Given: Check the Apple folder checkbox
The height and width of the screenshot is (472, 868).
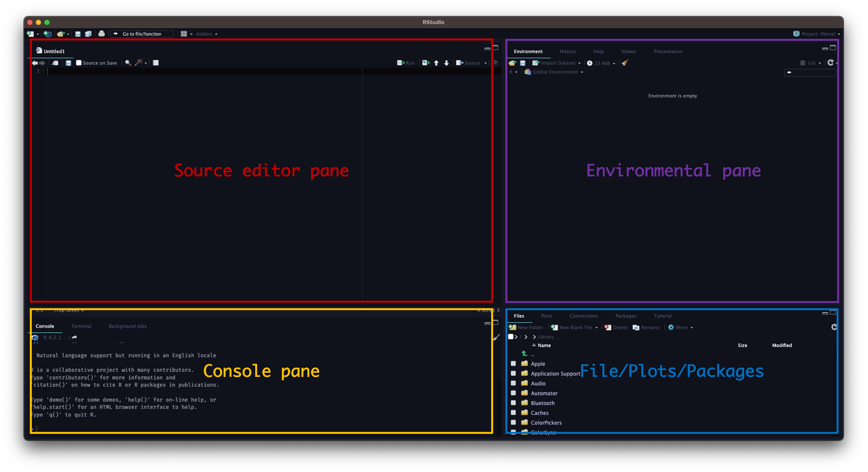Looking at the screenshot, I should 513,364.
